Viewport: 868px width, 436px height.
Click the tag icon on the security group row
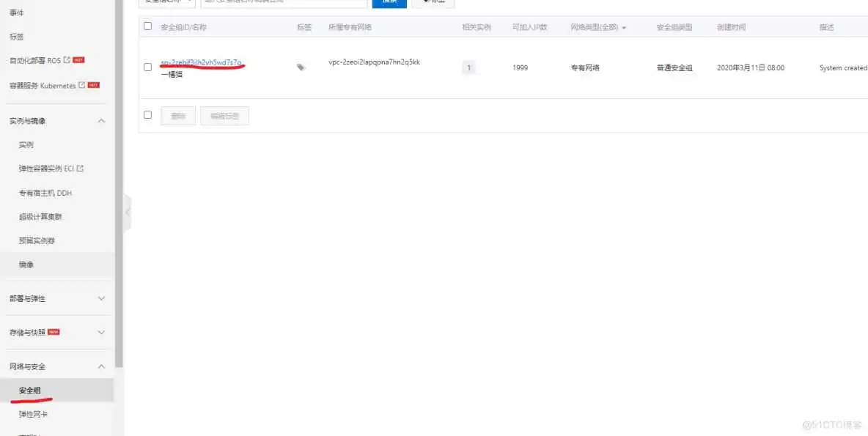point(301,67)
